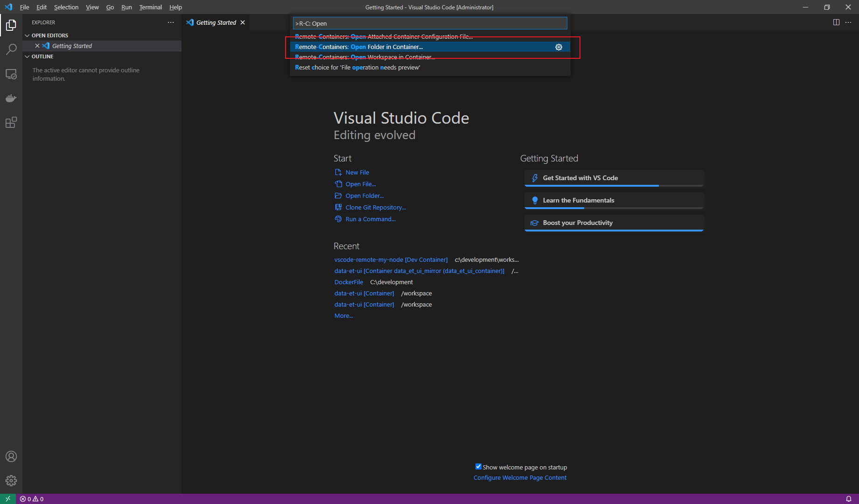Click the gear to configure keybinding for Open Folder in Container
The width and height of the screenshot is (859, 504).
[559, 47]
